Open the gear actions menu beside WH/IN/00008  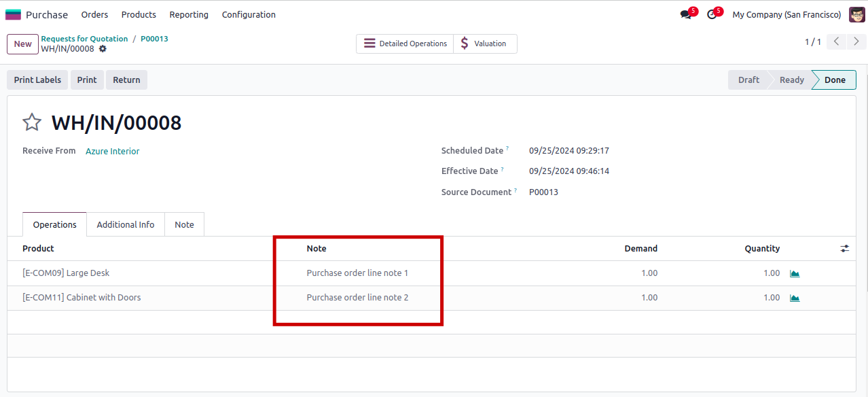pos(103,49)
